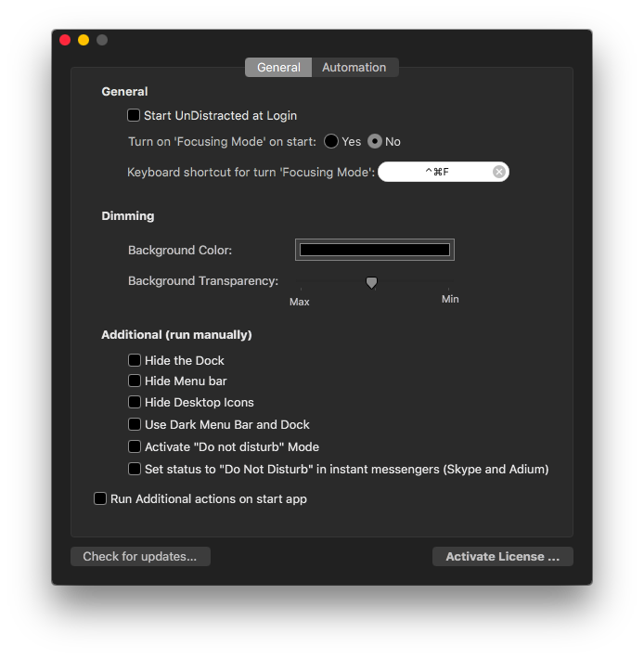The image size is (644, 659).
Task: Check the Hide the Dock option
Action: [x=135, y=360]
